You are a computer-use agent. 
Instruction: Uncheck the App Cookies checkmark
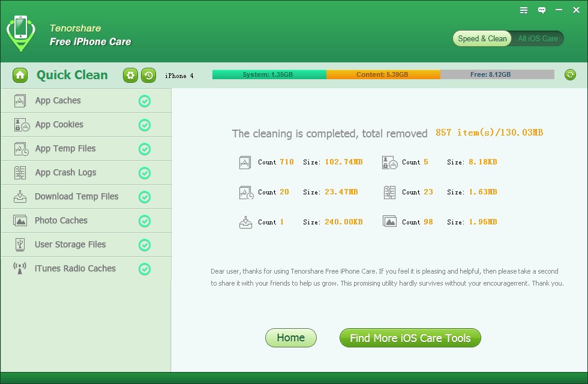click(145, 125)
